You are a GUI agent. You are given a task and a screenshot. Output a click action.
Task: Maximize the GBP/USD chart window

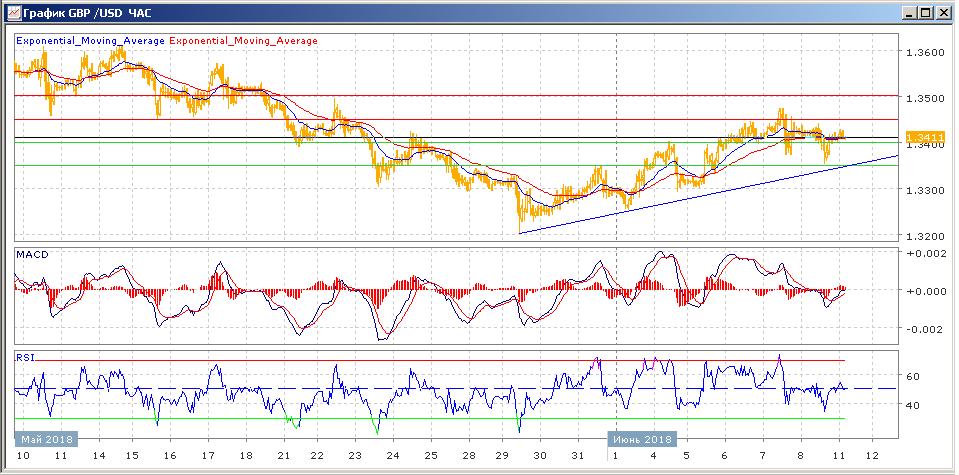[923, 12]
